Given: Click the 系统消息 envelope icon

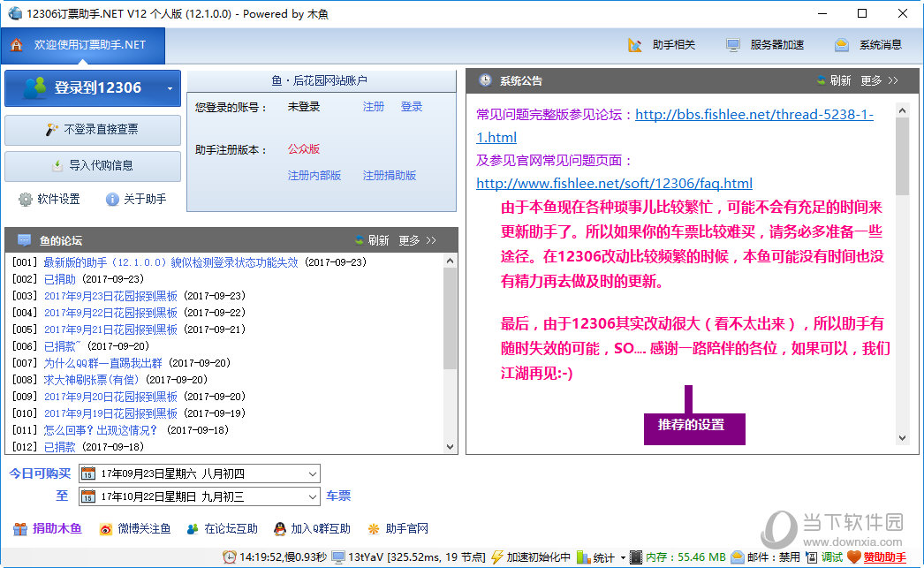Looking at the screenshot, I should coord(842,45).
